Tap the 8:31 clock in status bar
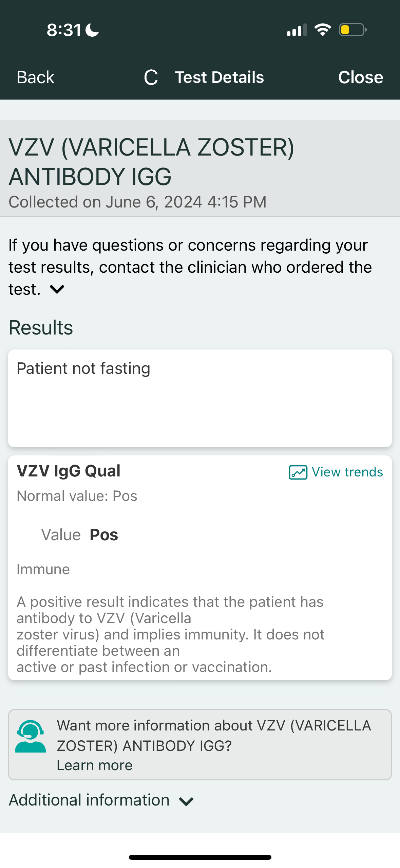The image size is (400, 868). pos(64,30)
